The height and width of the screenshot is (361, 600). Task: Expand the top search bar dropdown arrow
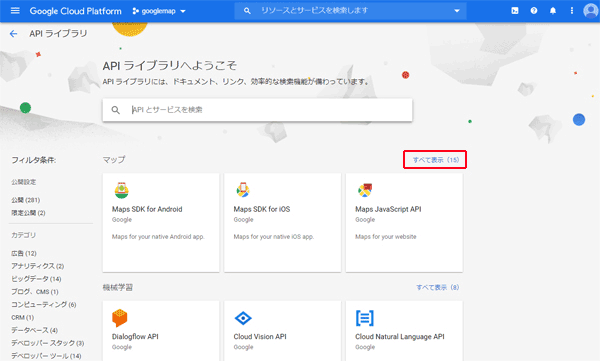click(x=457, y=11)
